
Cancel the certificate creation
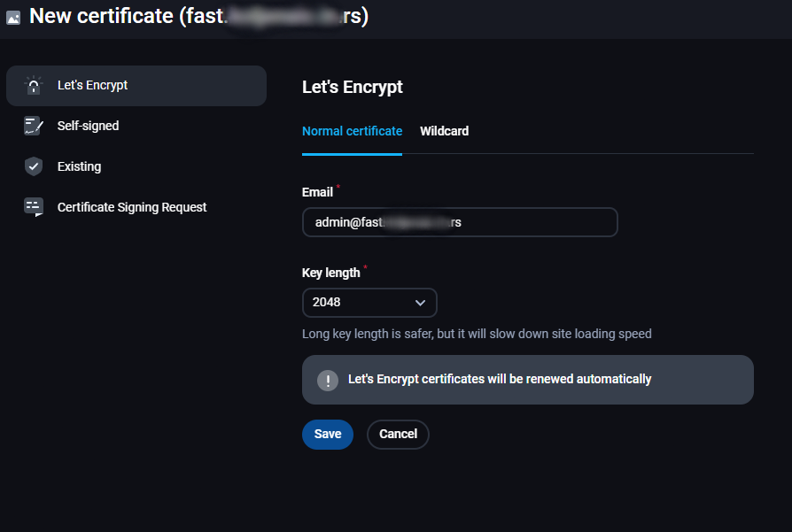(398, 434)
